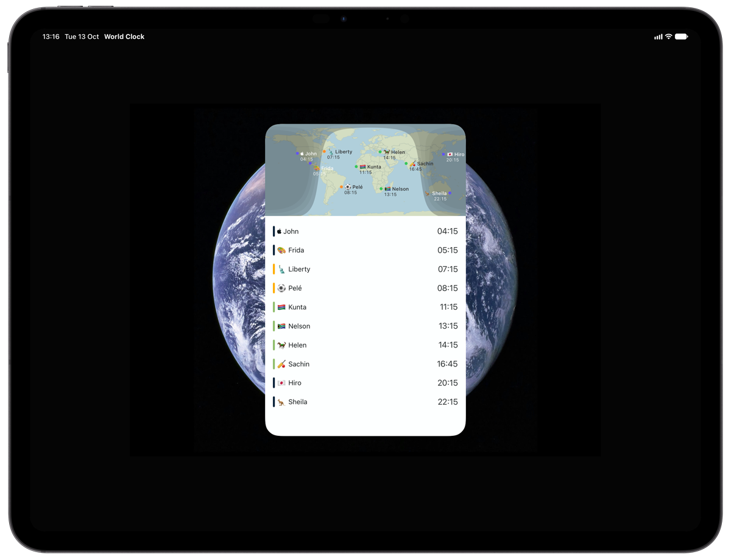Tap the 11:15 time in the list
Image resolution: width=731 pixels, height=560 pixels.
click(x=449, y=307)
